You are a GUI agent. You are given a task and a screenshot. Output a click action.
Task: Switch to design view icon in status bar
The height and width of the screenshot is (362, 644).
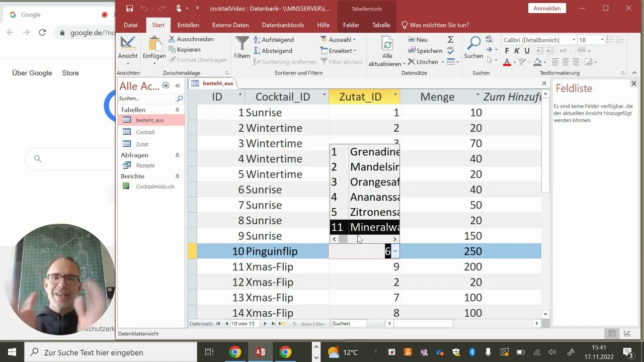[627, 333]
